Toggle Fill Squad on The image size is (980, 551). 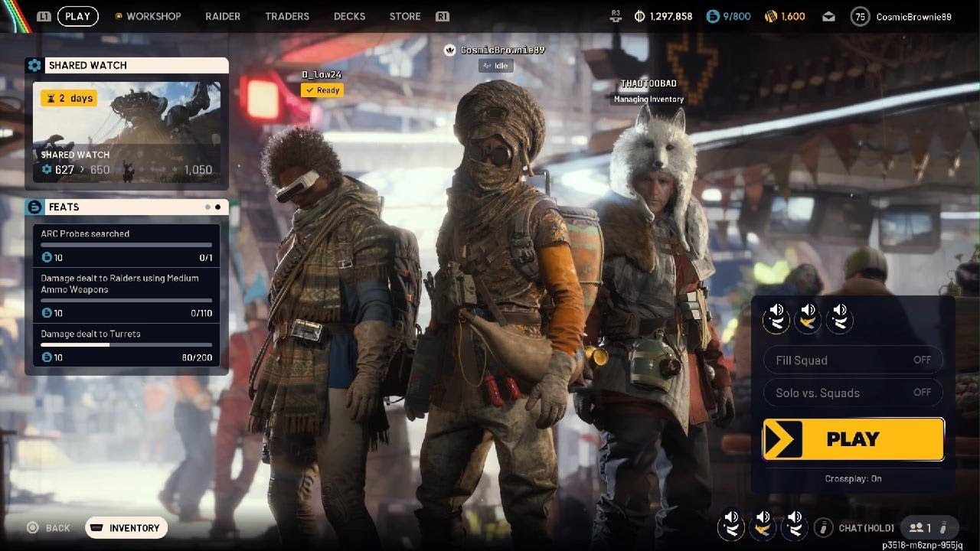(853, 360)
